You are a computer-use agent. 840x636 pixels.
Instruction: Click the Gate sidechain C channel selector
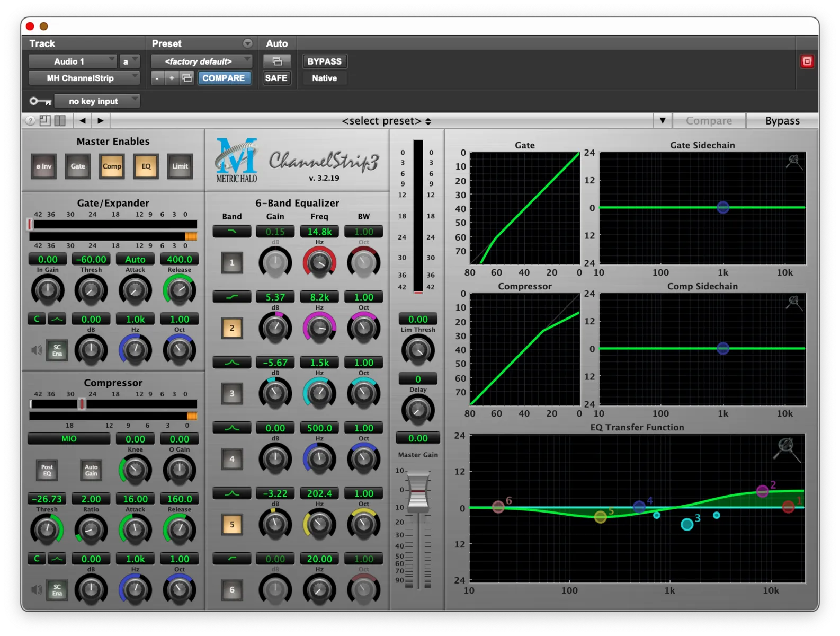pyautogui.click(x=37, y=319)
